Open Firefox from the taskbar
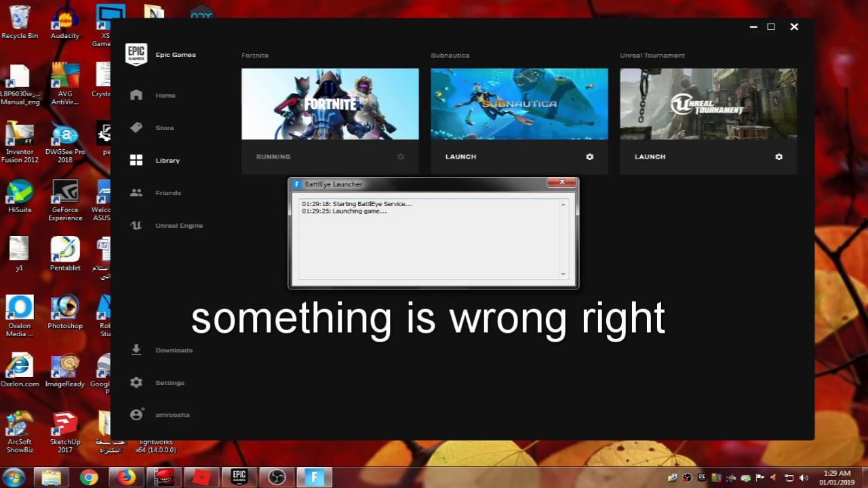The image size is (868, 488). [x=126, y=478]
